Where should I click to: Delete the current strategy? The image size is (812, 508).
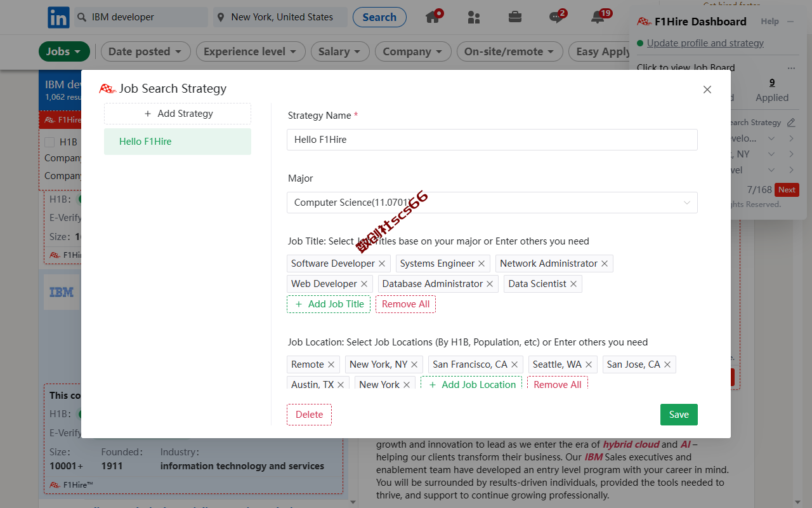(309, 415)
